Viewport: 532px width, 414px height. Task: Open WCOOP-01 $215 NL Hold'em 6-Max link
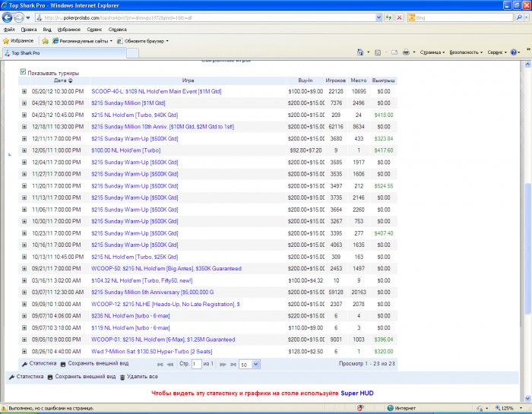tap(163, 340)
